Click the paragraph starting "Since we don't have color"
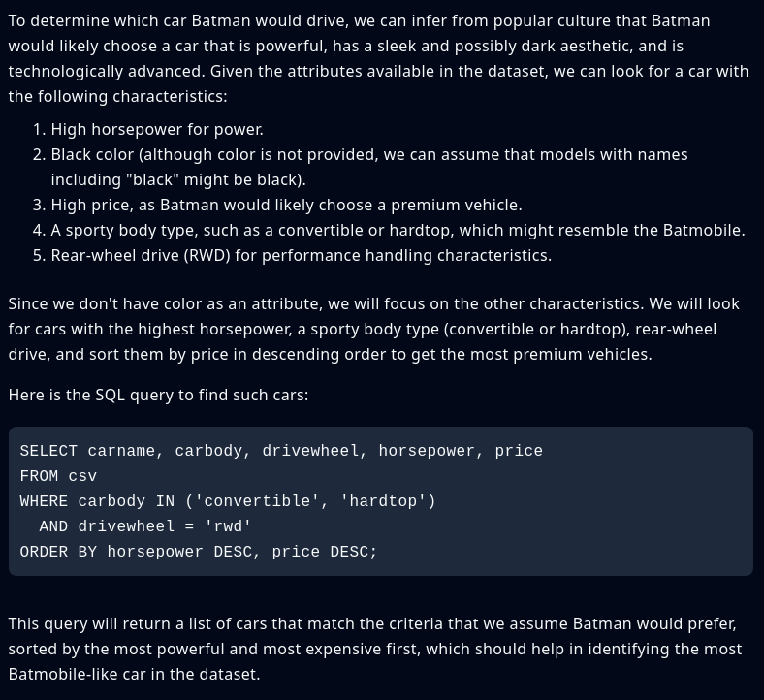This screenshot has width=764, height=700. [373, 329]
